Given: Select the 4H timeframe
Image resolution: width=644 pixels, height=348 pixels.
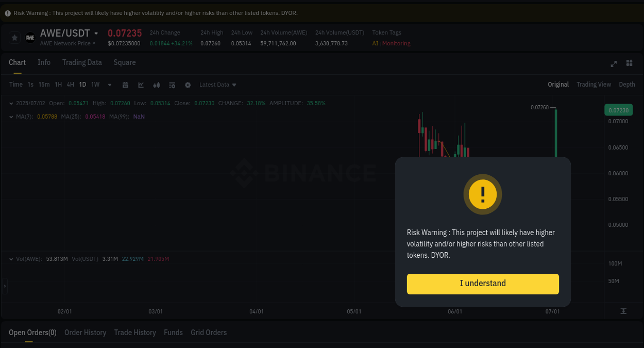Looking at the screenshot, I should click(70, 84).
